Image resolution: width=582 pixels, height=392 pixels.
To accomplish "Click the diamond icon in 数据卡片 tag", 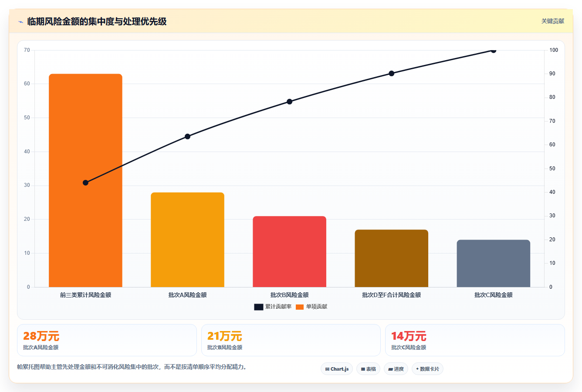I will coord(417,368).
